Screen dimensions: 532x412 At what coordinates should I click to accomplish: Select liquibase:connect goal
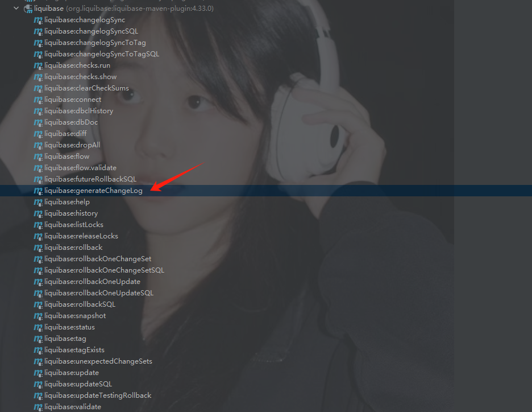(x=73, y=100)
